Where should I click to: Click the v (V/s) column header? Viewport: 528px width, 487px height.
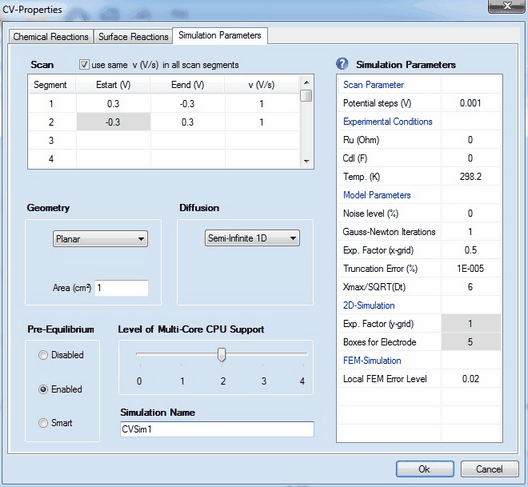(x=262, y=85)
